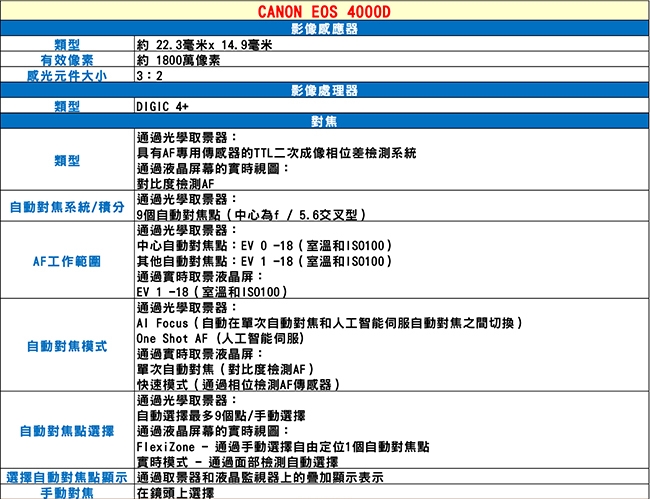Screen dimensions: 650x499
Task: Select the '通過取景器和液晶監視器上的疊加顯示表示' value
Action: (260, 477)
